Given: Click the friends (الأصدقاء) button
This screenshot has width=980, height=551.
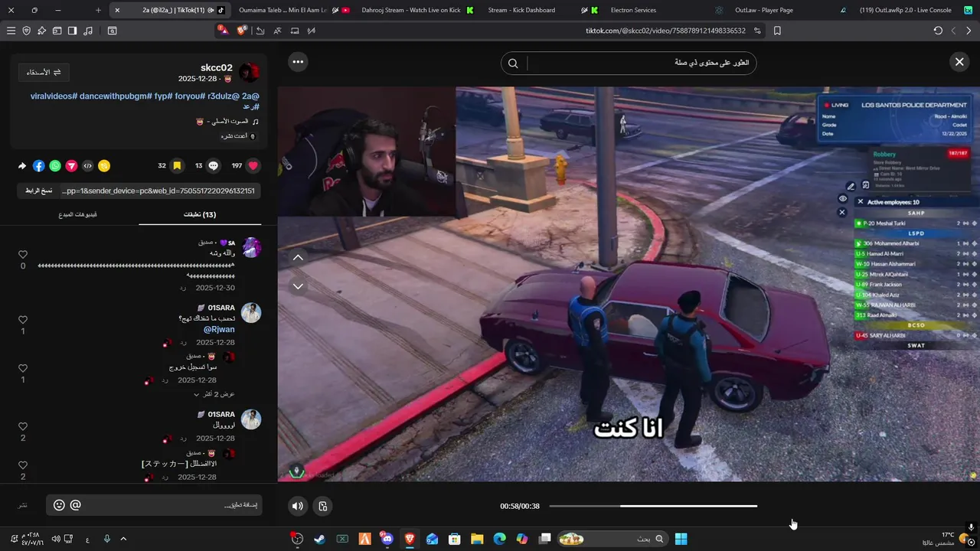Looking at the screenshot, I should tap(44, 72).
